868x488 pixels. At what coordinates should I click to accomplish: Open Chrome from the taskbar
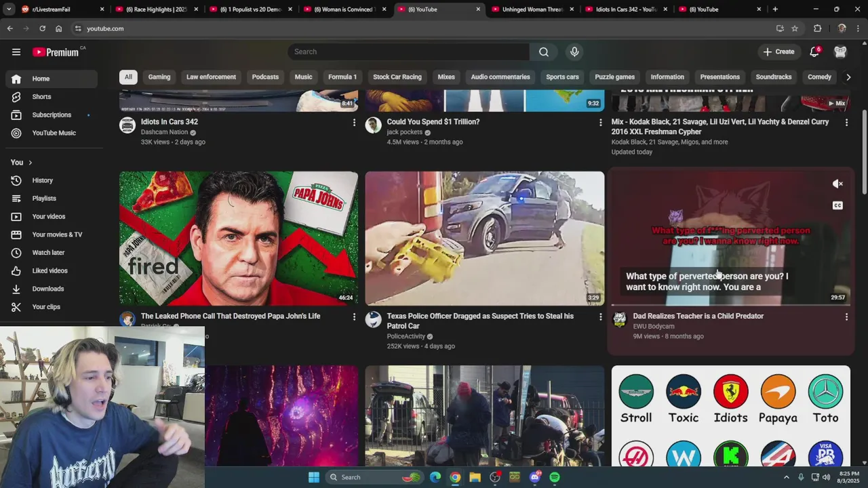[x=455, y=477]
